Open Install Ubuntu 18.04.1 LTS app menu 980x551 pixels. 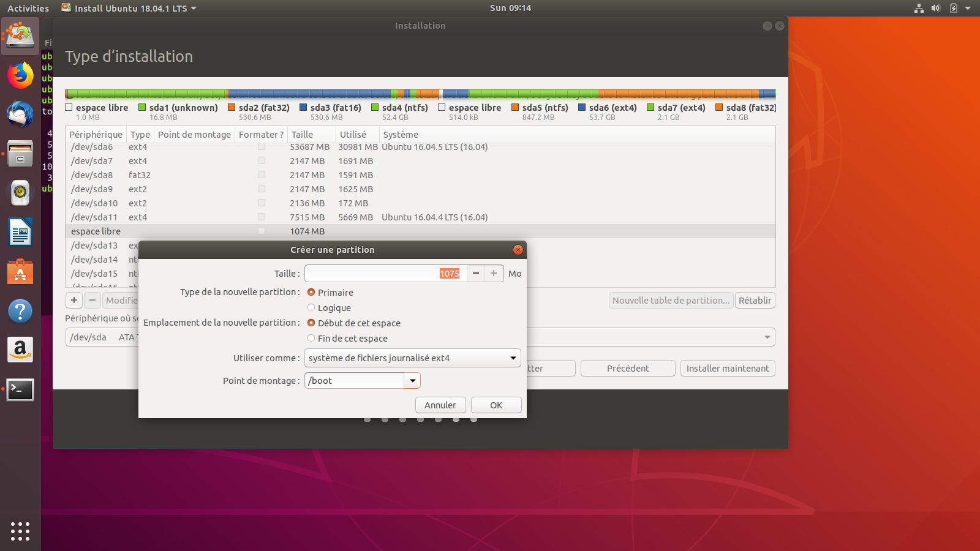[129, 9]
